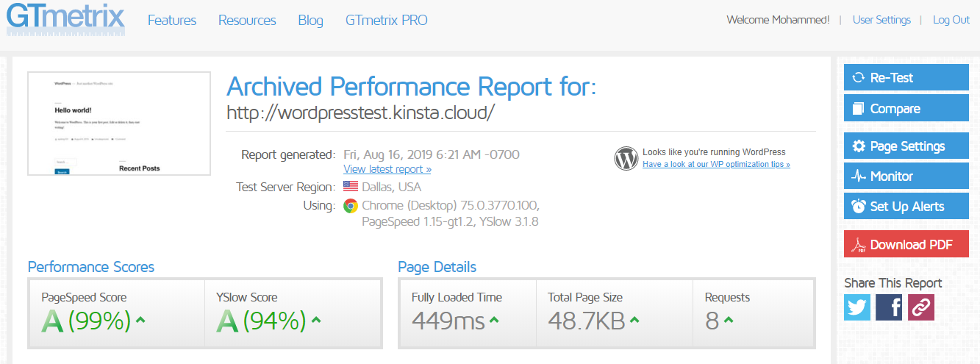Share the report on Facebook
The width and height of the screenshot is (980, 364).
(x=889, y=307)
